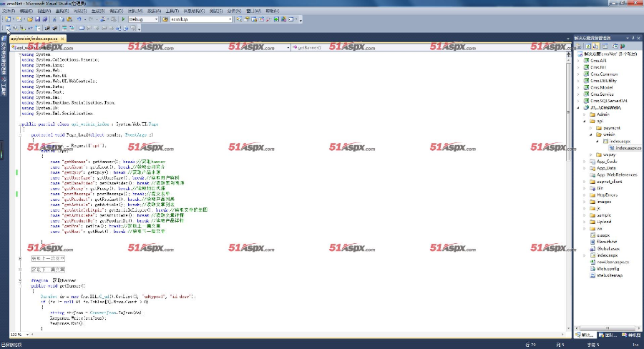Pin the Solution Explorer auto-hide button
This screenshot has width=644, height=349.
tap(633, 38)
